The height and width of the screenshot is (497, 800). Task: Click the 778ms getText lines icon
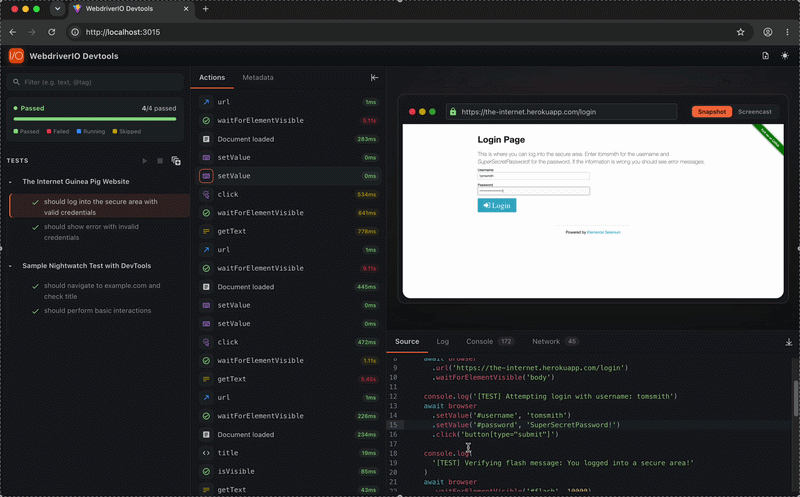pos(206,231)
